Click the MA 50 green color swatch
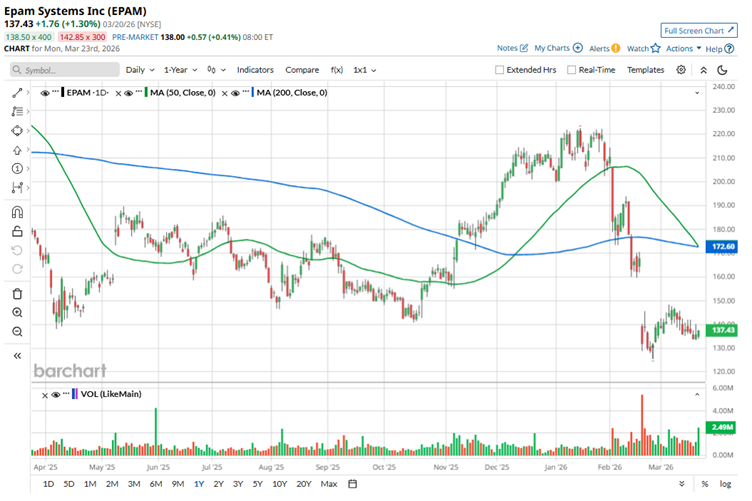 146,93
